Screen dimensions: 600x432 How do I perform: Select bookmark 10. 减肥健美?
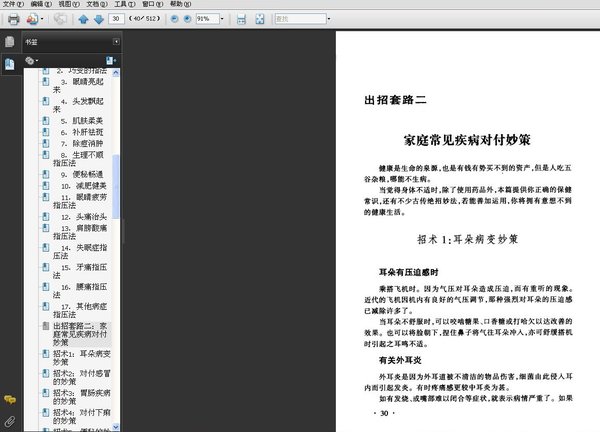83,186
